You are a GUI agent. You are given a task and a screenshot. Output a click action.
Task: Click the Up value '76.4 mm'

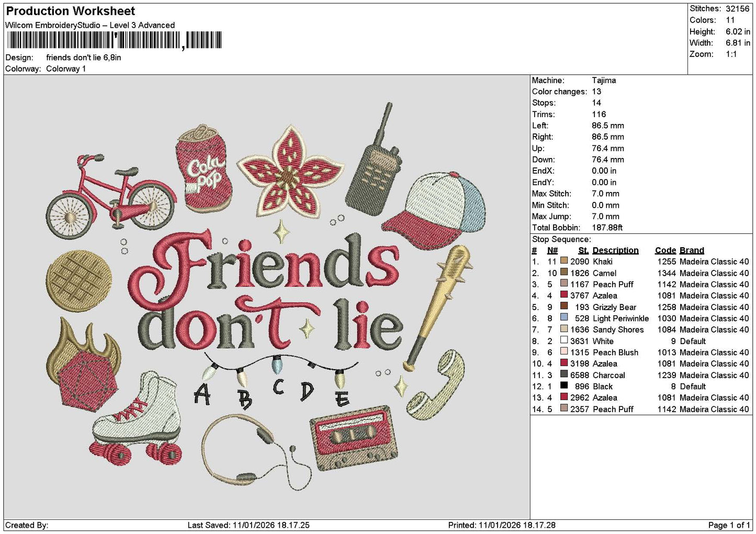pyautogui.click(x=608, y=149)
